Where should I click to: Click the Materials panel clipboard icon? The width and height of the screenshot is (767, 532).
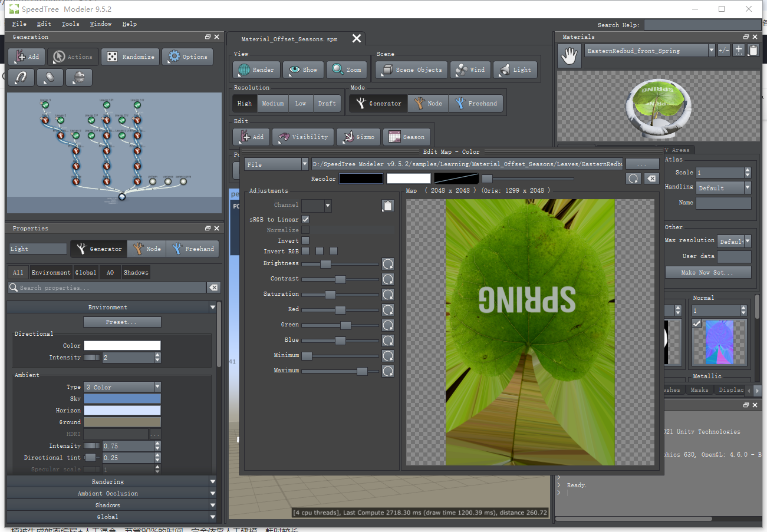click(x=753, y=51)
